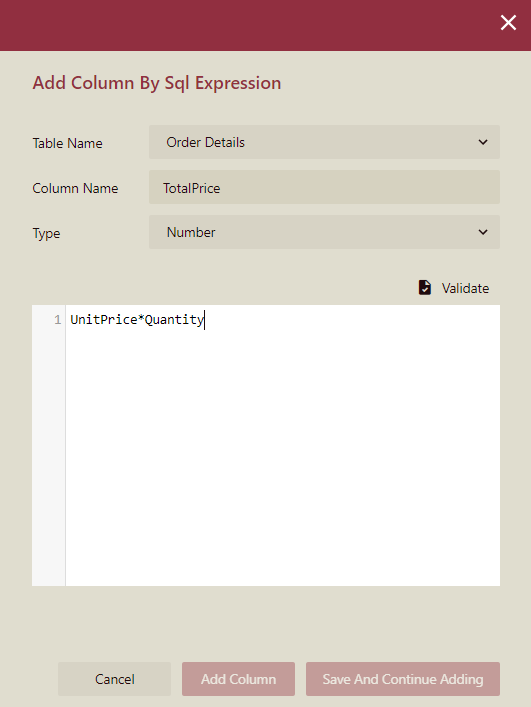Expand the Type chevron arrow
531x707 pixels.
(x=483, y=232)
